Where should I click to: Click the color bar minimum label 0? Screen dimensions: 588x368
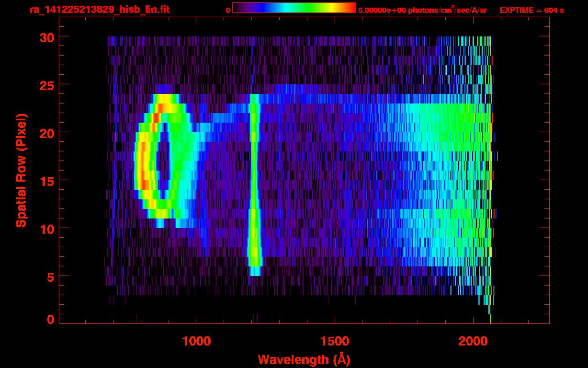[228, 10]
